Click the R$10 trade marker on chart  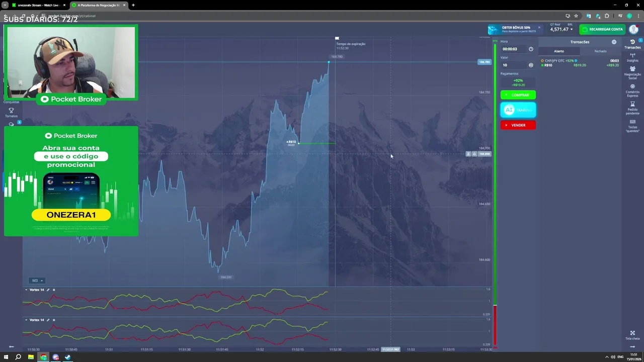[291, 143]
